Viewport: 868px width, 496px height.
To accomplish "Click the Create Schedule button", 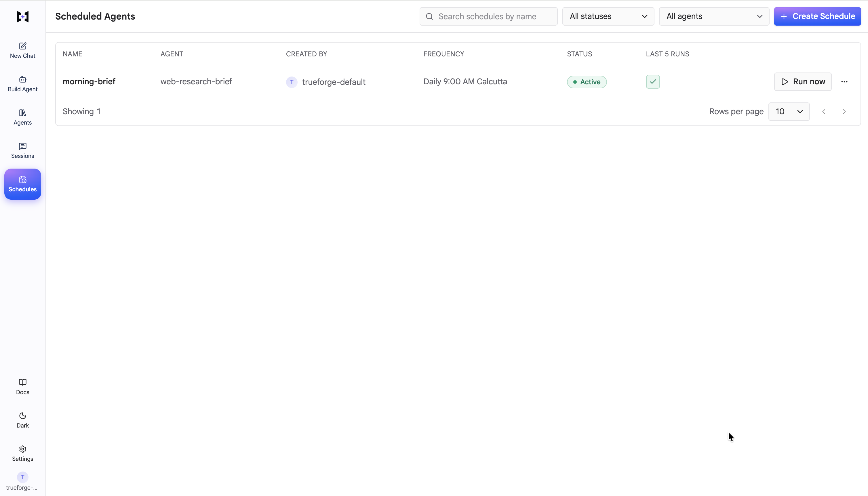I will [x=817, y=16].
